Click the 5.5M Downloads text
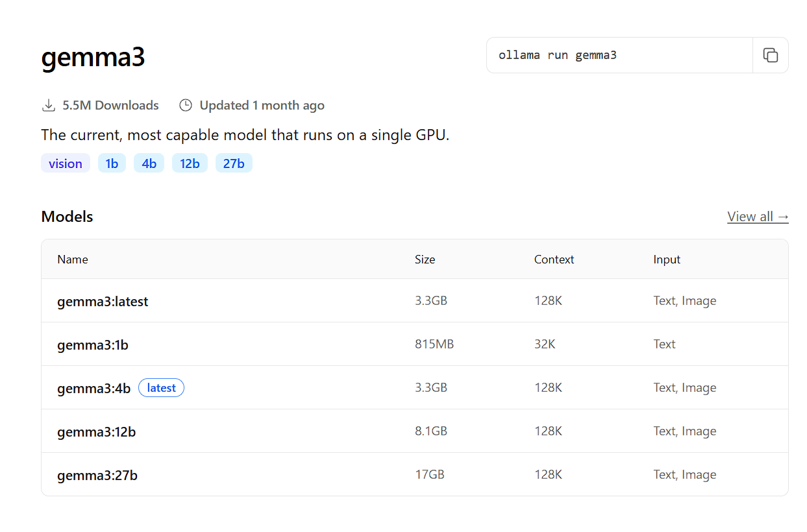This screenshot has width=807, height=532. (110, 105)
